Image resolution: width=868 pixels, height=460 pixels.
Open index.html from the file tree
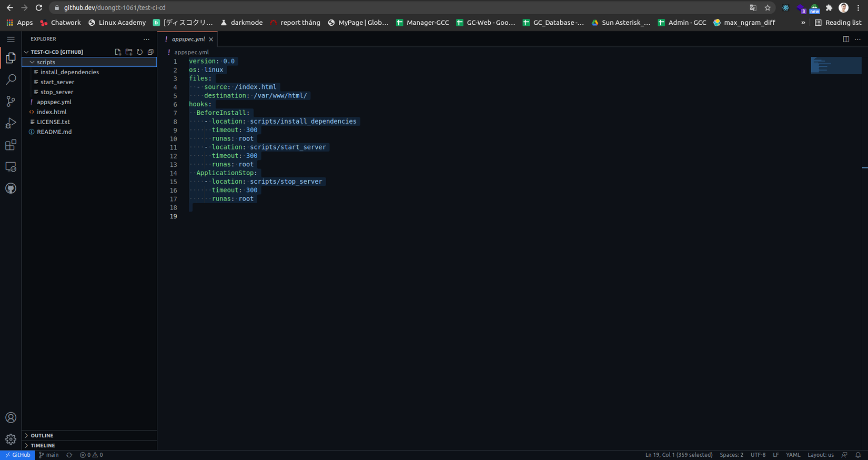click(52, 112)
